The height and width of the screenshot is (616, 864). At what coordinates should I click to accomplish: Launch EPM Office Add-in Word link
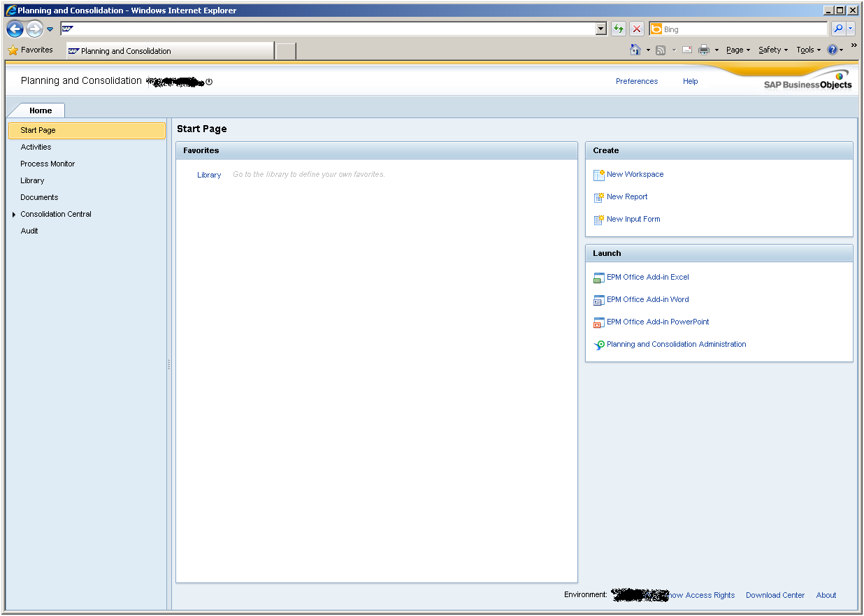648,300
